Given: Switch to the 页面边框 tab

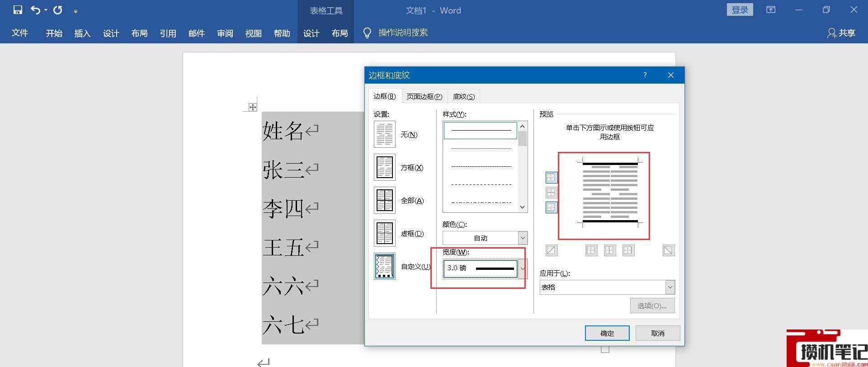Looking at the screenshot, I should [424, 96].
